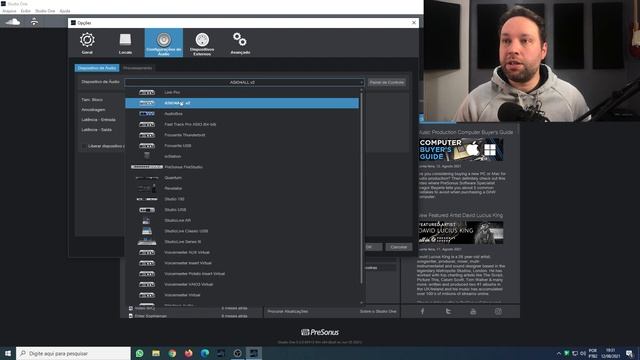Open the Arquivo menu
Viewport: 640px width, 360px height.
pyautogui.click(x=9, y=11)
